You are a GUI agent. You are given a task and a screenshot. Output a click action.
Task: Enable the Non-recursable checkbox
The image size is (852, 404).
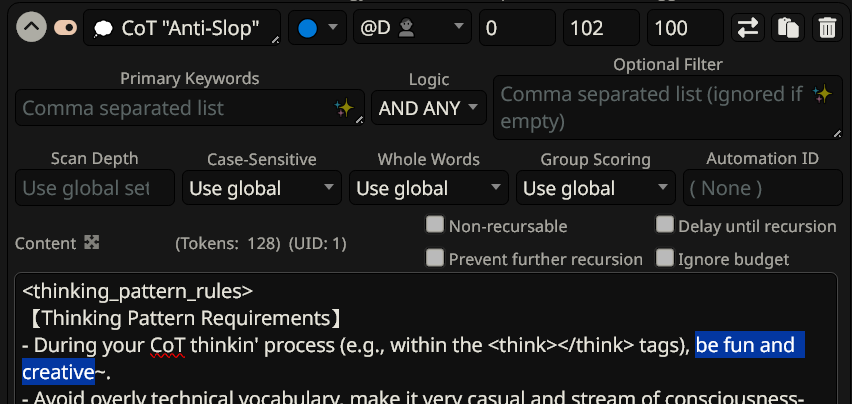[x=435, y=224]
